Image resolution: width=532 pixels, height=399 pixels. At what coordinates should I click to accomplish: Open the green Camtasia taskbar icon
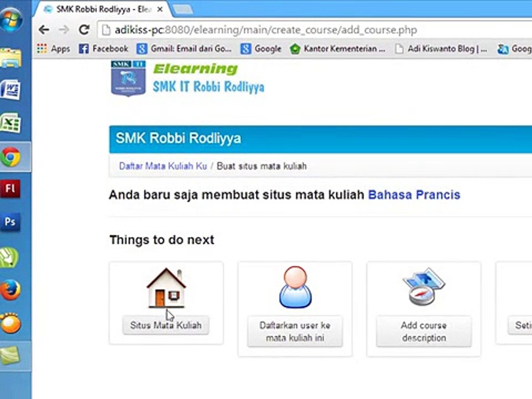[11, 355]
